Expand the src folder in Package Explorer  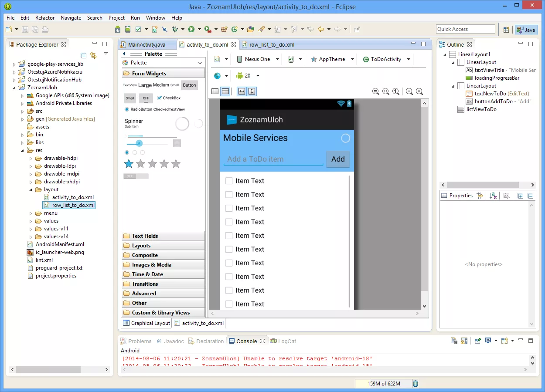(x=23, y=111)
